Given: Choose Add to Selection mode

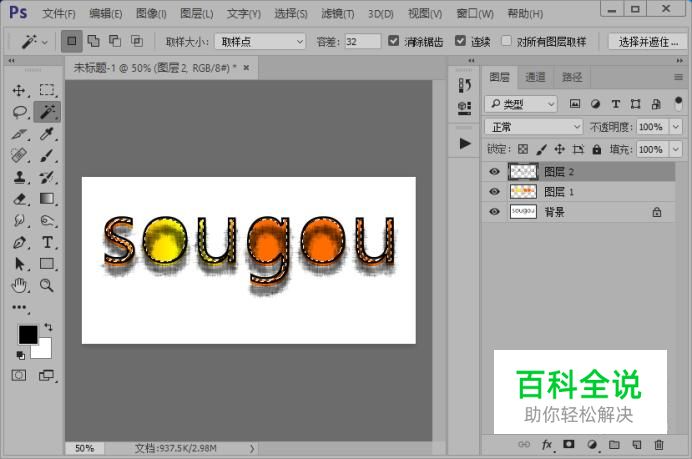Looking at the screenshot, I should pyautogui.click(x=94, y=41).
